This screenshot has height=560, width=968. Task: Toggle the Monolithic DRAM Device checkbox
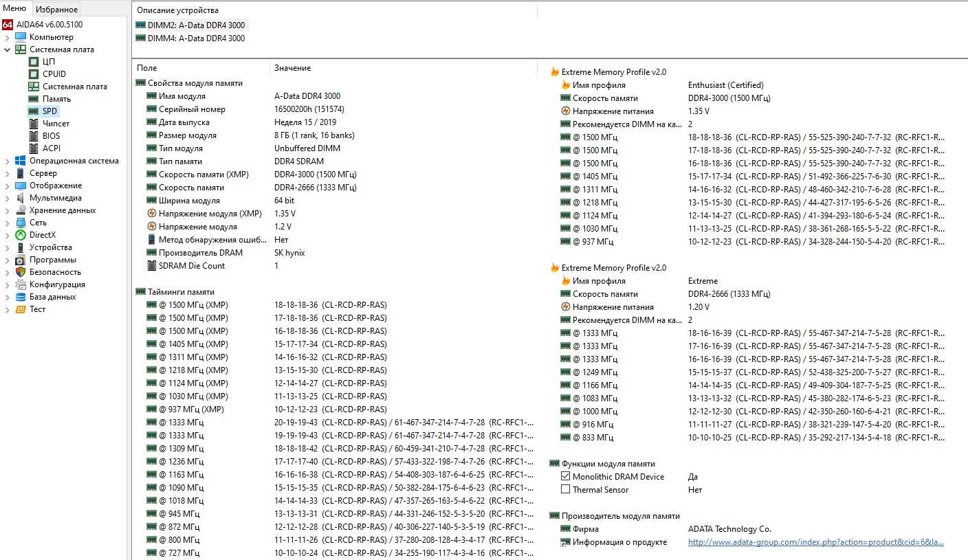coord(565,477)
